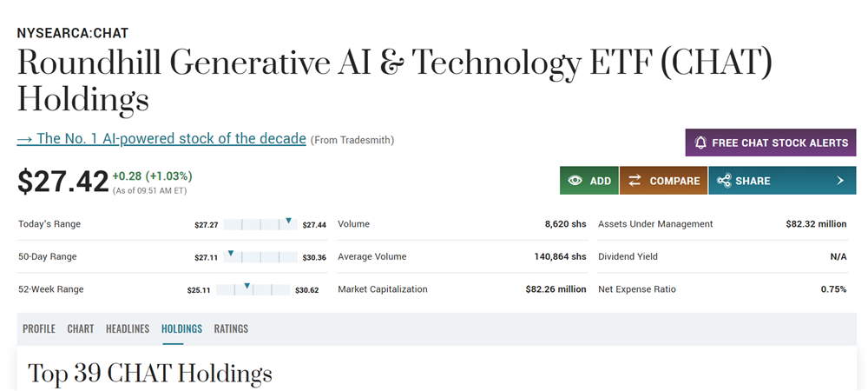Open the Profile tab

(39, 328)
